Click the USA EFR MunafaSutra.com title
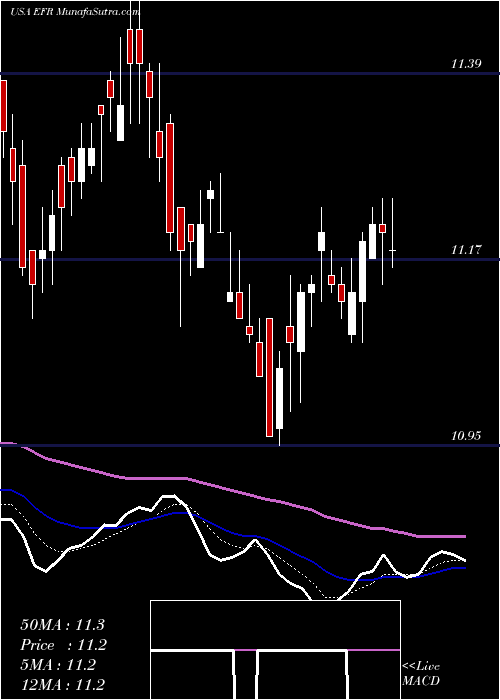Image resolution: width=500 pixels, height=700 pixels. (x=75, y=12)
